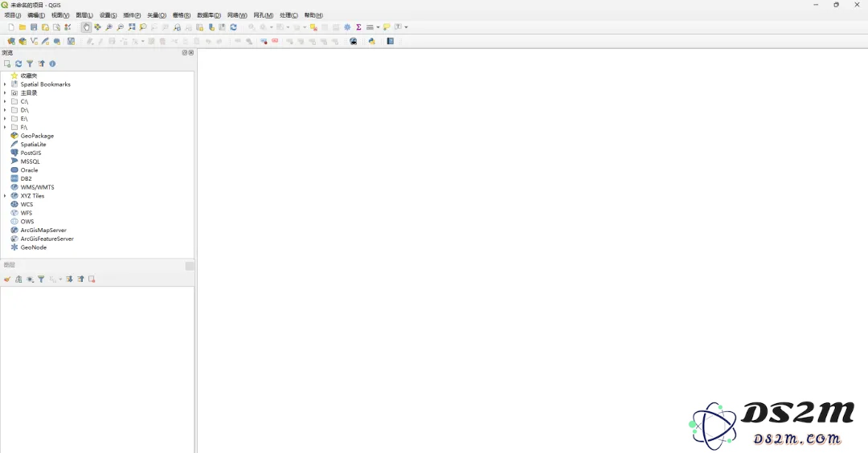Add selected layers in the Browser panel
Viewport: 868px width, 453px height.
pos(7,63)
